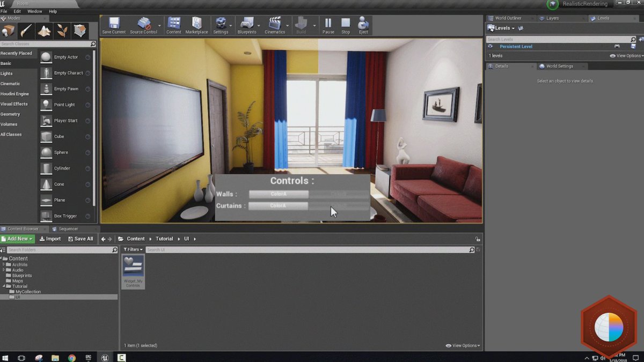Image resolution: width=644 pixels, height=362 pixels.
Task: Save the Persistent Level via its disk icon
Action: [x=633, y=47]
